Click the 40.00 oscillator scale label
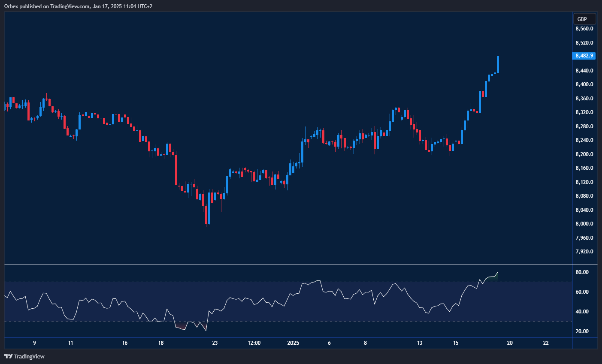This screenshot has height=364, width=602. click(x=582, y=312)
